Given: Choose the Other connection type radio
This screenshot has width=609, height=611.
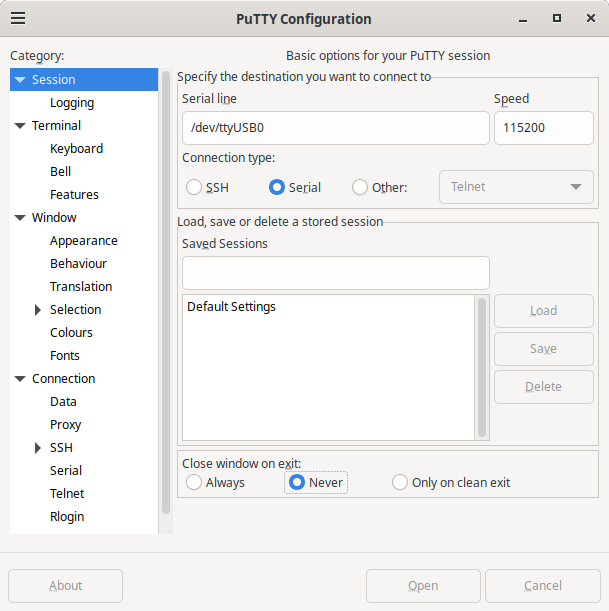Looking at the screenshot, I should click(360, 187).
